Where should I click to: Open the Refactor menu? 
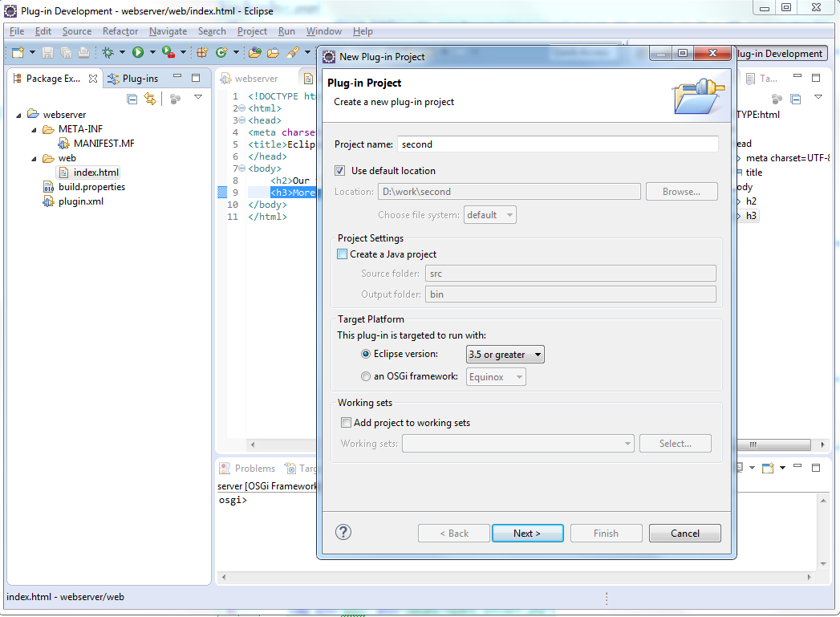click(120, 31)
